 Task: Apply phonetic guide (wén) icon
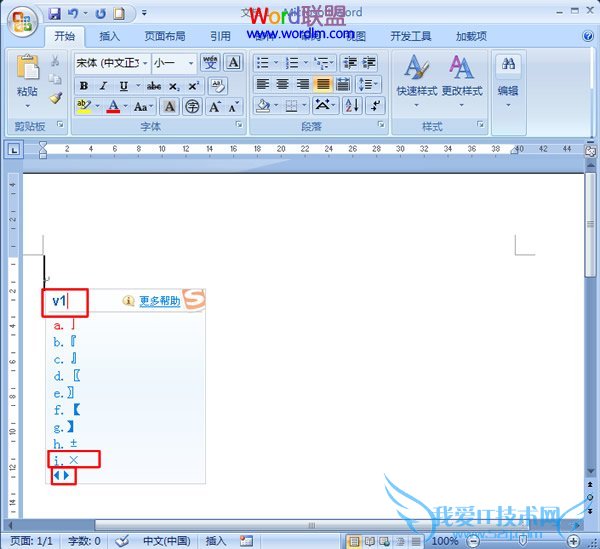point(210,62)
